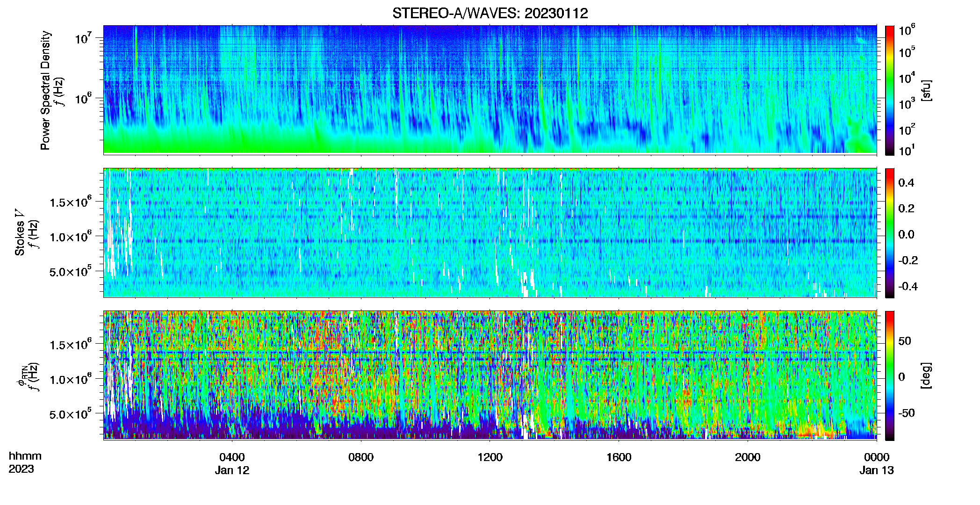980x505 pixels.
Task: Click the plot title STEREO-A/WAVES: 20230112
Action: coord(490,14)
